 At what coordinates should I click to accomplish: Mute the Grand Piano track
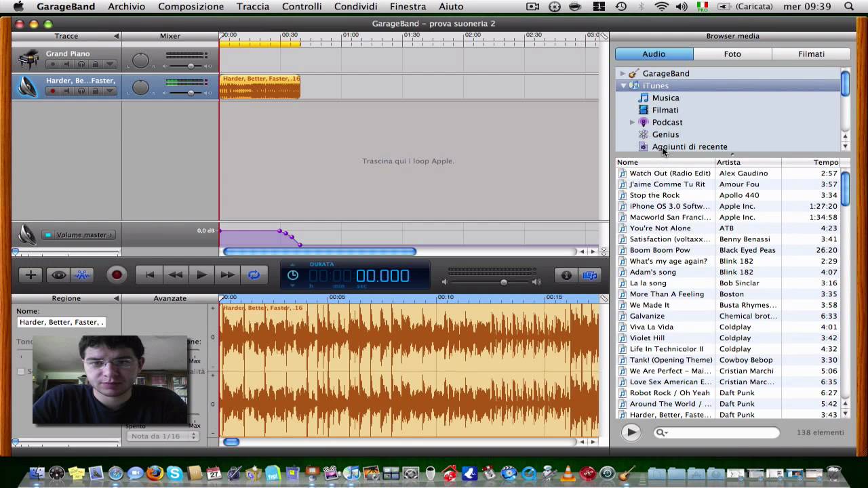66,64
